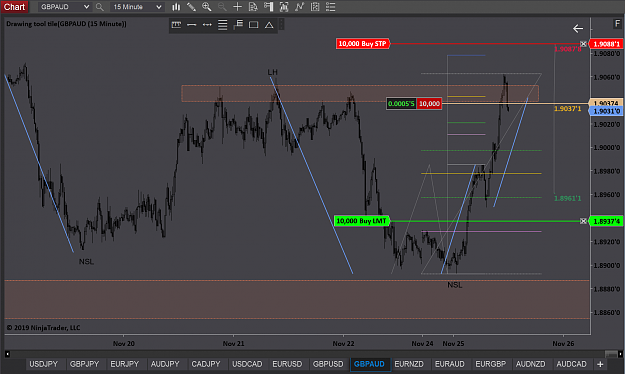
Task: Click the instrument search magnifier icon
Action: coord(100,7)
